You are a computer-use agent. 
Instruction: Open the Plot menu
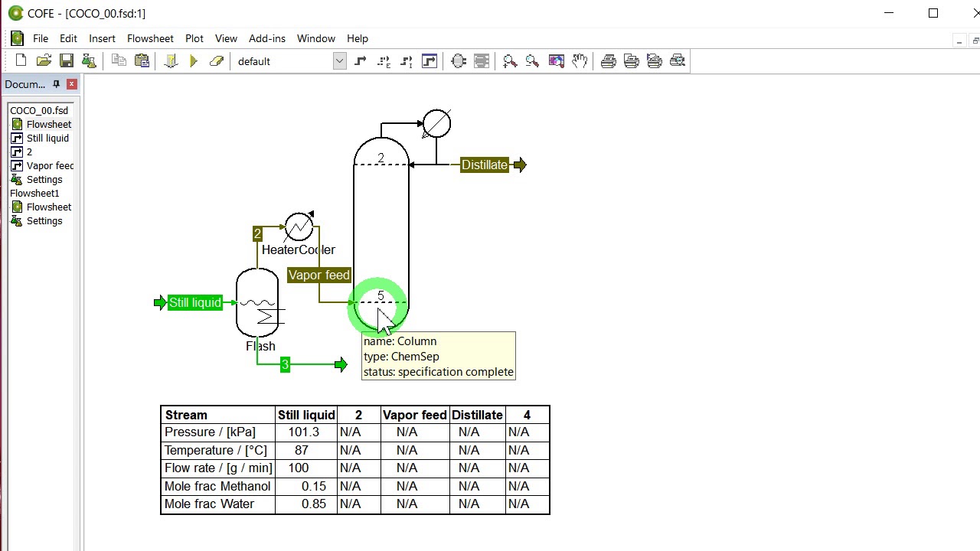point(194,38)
